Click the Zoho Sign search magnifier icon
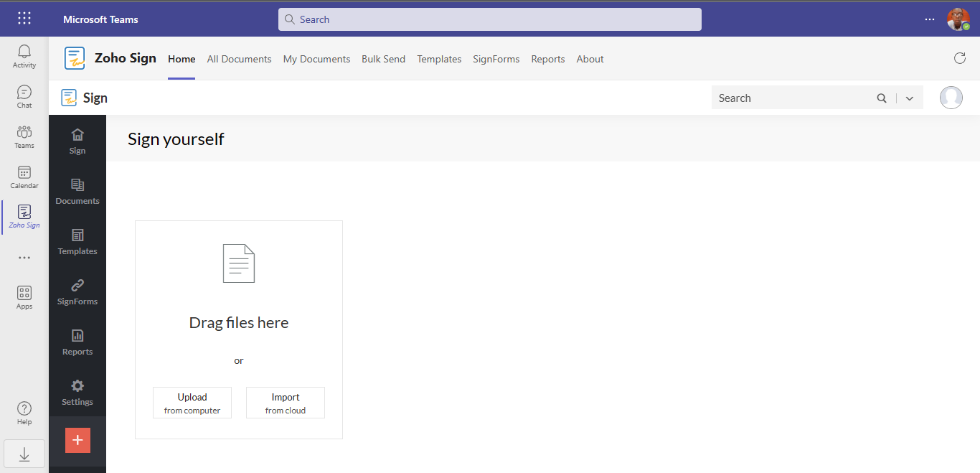This screenshot has height=473, width=980. click(x=882, y=98)
